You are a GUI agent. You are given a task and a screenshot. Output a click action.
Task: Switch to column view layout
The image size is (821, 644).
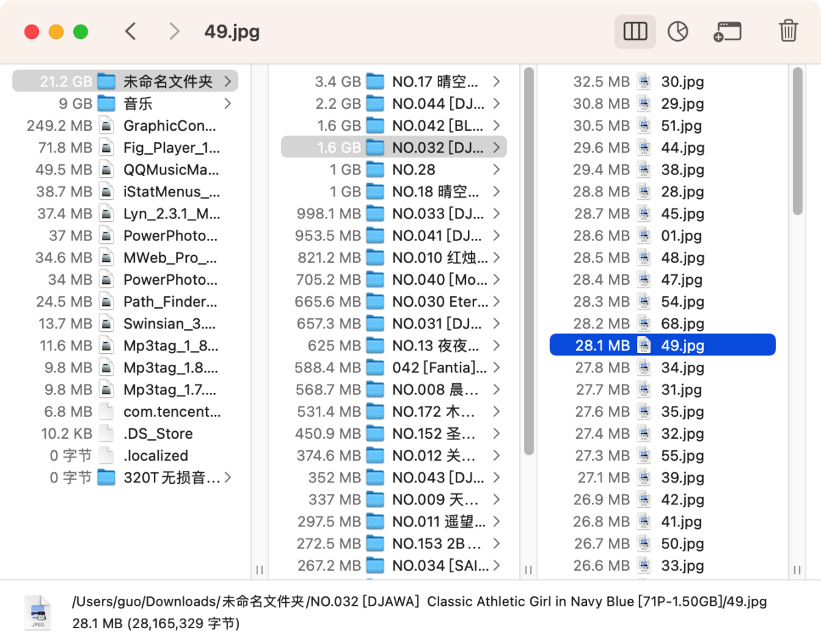point(635,31)
